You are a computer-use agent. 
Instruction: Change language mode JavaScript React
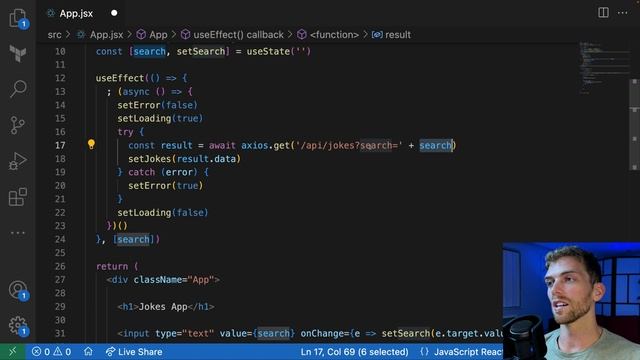click(468, 351)
